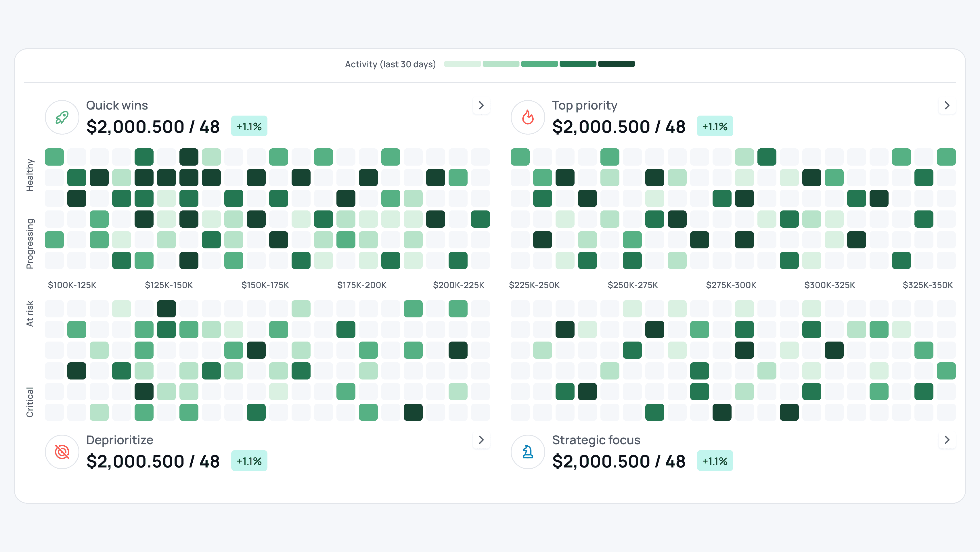Open Deprioritize details via chevron
Screen dimensions: 980x552
481,440
